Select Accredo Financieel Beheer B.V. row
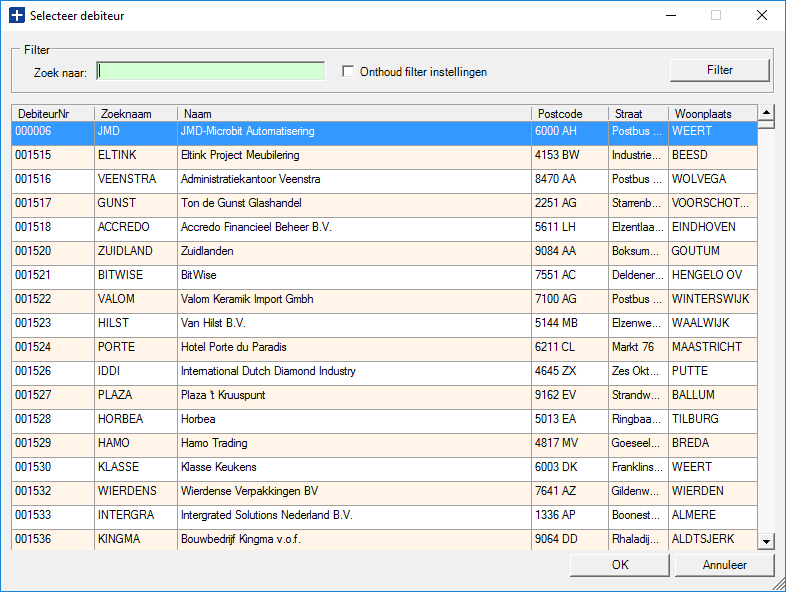 pos(384,230)
